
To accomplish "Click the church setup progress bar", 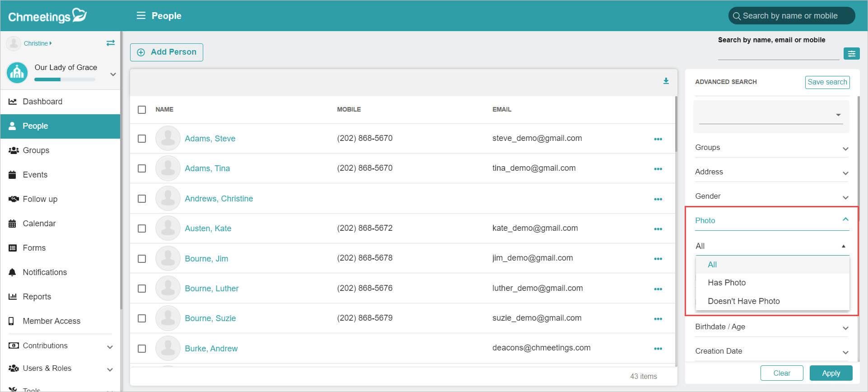I will click(65, 79).
